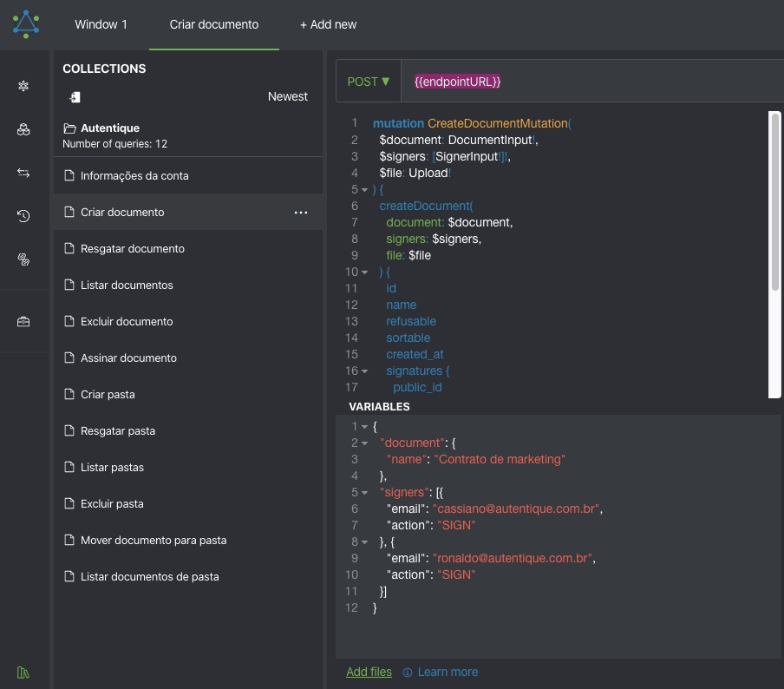
Task: Collapse the Autentique collection folder
Action: 69,128
